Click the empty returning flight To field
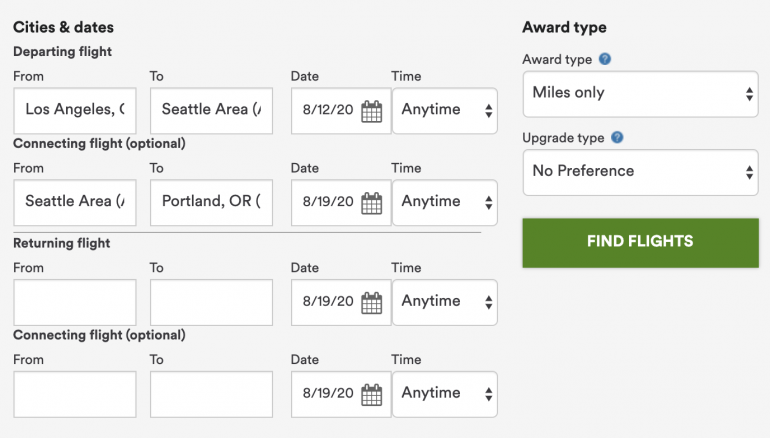Viewport: 770px width, 438px height. (x=211, y=302)
